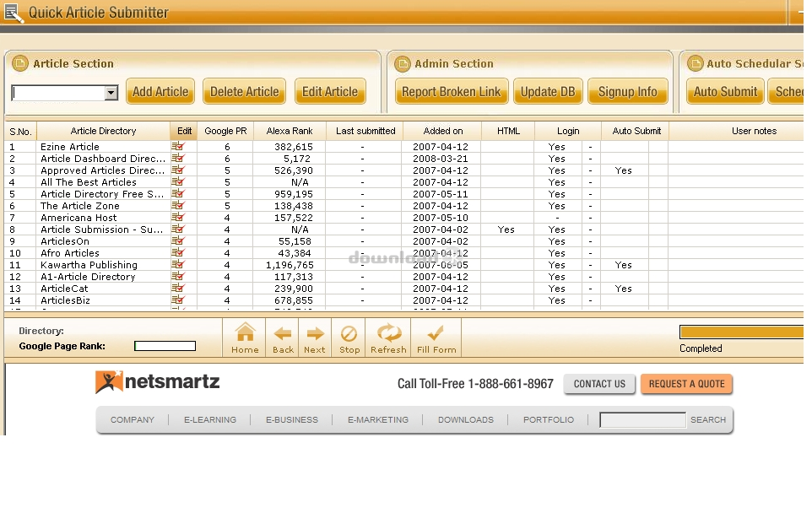Click the orange completed progress bar
The width and height of the screenshot is (812, 513).
pos(742,332)
